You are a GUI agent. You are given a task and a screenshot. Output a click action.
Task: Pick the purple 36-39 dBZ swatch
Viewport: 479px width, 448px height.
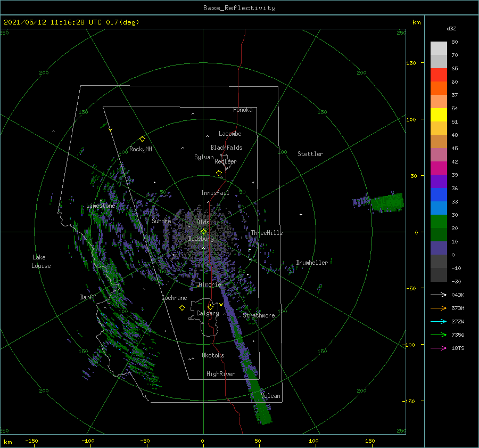(439, 182)
